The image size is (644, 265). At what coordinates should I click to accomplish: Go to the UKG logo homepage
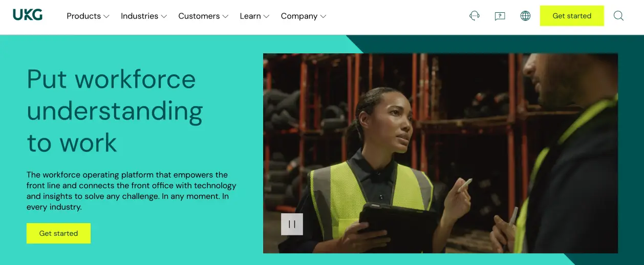point(28,15)
